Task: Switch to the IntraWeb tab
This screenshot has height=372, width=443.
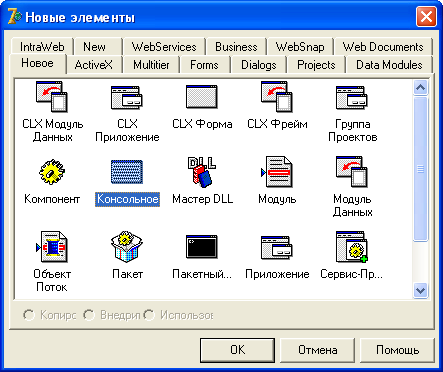Action: click(x=42, y=47)
